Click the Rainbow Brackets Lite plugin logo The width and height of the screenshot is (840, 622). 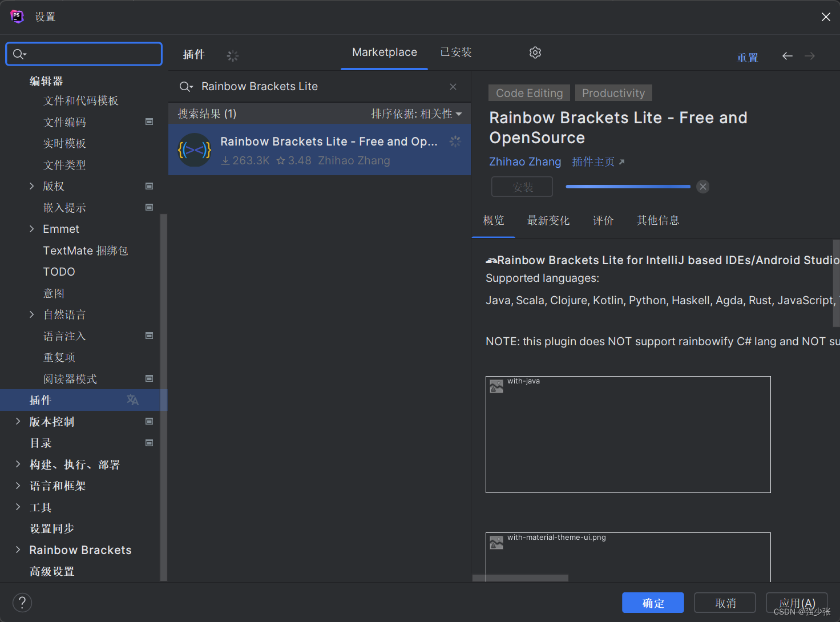click(195, 150)
